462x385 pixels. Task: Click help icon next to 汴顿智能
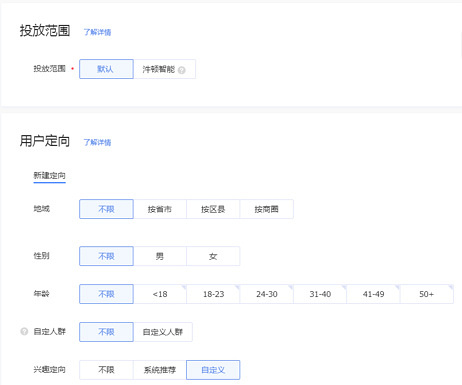coord(182,70)
